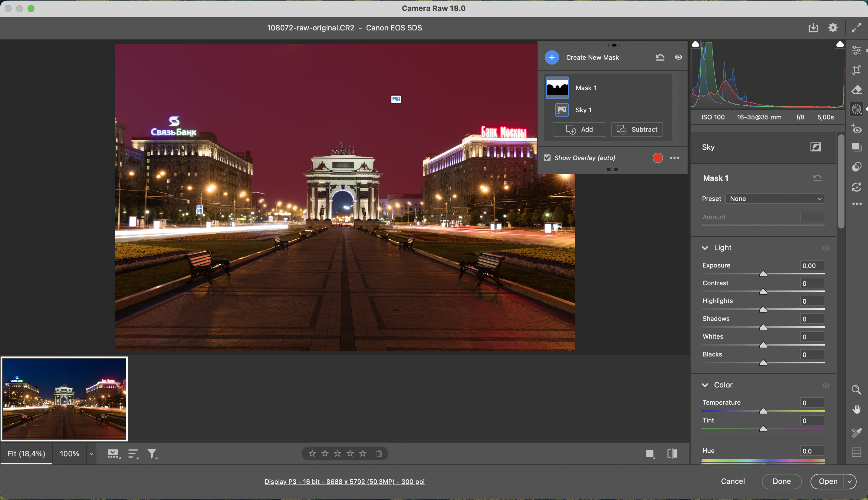The image size is (868, 500).
Task: Click the red overlay color swatch
Action: pyautogui.click(x=657, y=158)
